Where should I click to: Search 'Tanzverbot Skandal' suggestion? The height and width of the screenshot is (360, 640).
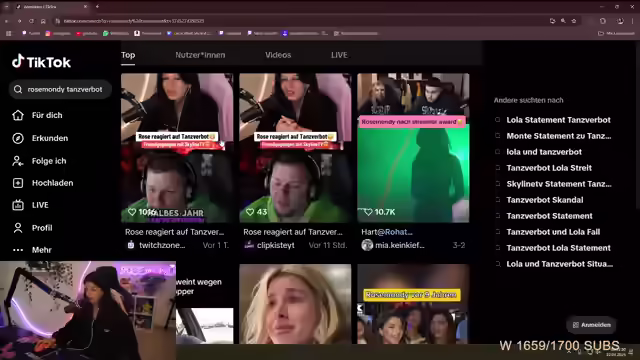coord(545,200)
